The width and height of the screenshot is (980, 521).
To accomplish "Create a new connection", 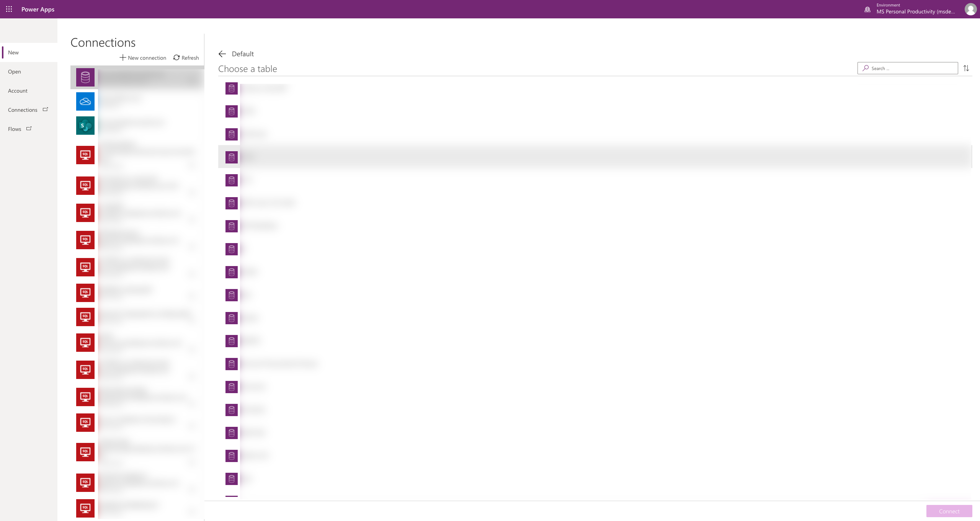I will [143, 57].
